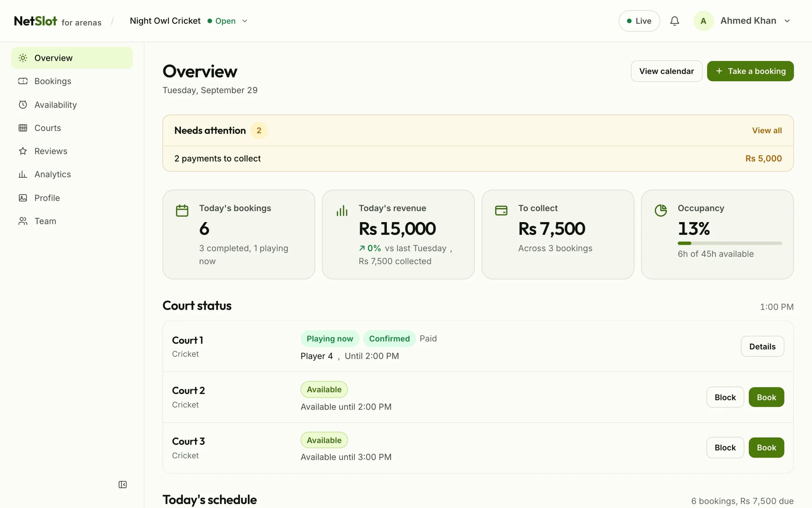Click the Courts grid icon
The height and width of the screenshot is (508, 812).
tap(23, 128)
